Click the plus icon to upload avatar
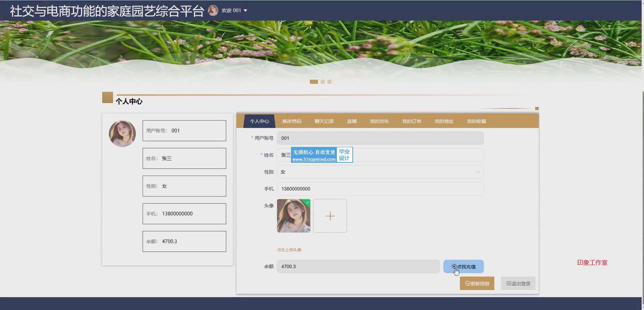Screen dimensions: 644x310 click(330, 216)
